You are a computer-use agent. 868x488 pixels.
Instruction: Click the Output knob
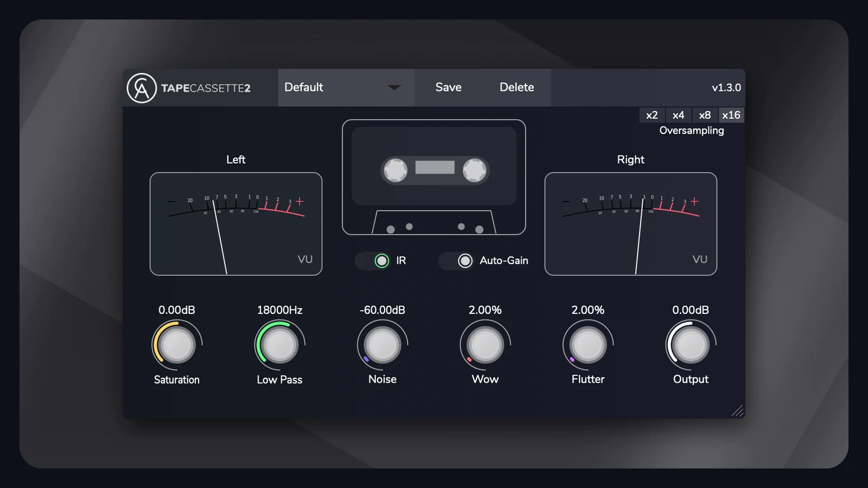point(691,345)
